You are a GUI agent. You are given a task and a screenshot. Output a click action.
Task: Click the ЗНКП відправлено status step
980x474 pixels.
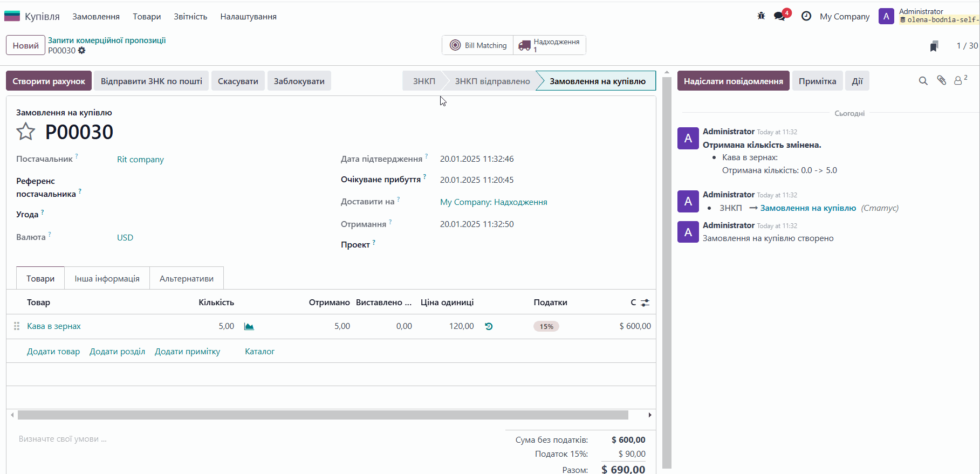coord(492,81)
